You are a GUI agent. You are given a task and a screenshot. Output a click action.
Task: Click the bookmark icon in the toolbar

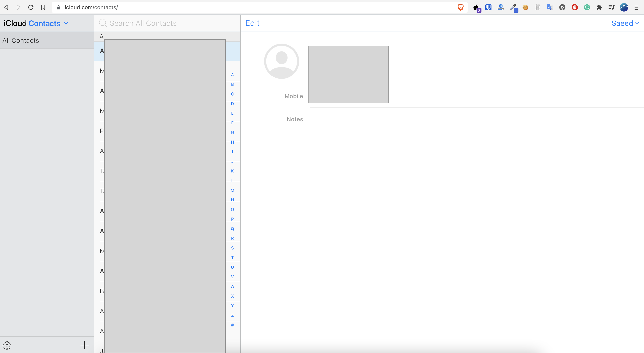43,7
